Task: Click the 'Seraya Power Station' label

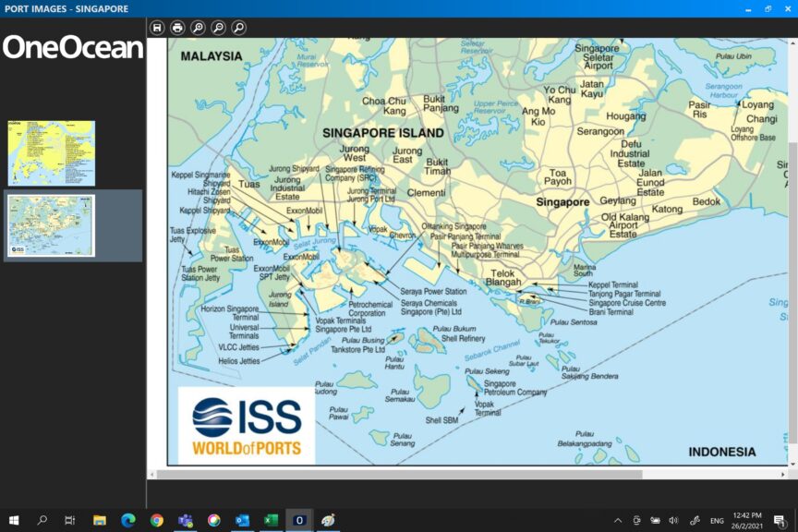Action: tap(433, 292)
